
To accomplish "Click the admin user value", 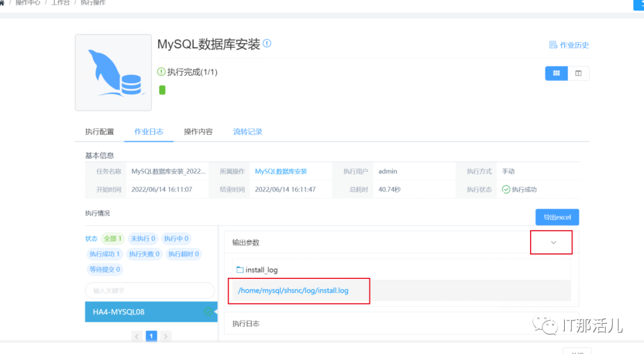I will (388, 171).
